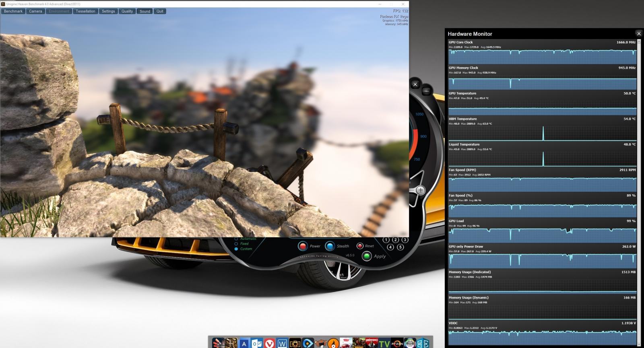Click the GPU only Power Draw label
The image size is (644, 348).
click(466, 247)
